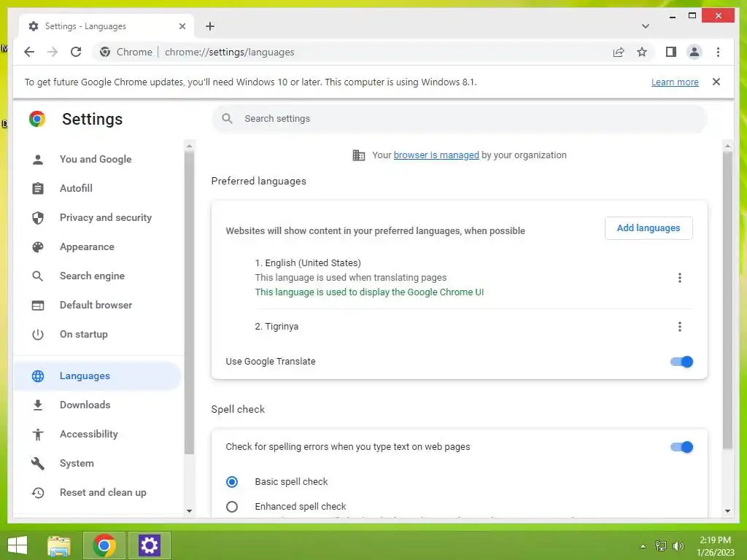Click the main page scrollbar thumb

(x=727, y=300)
